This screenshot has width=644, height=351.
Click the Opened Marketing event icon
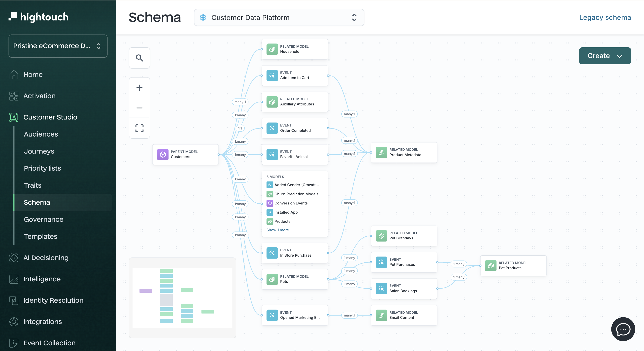[x=272, y=315]
